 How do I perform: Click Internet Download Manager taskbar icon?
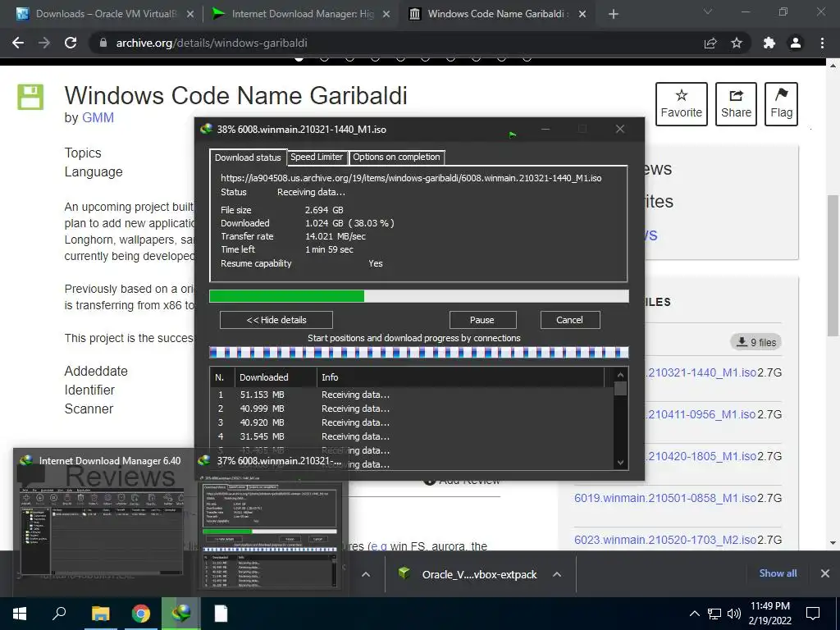(181, 614)
